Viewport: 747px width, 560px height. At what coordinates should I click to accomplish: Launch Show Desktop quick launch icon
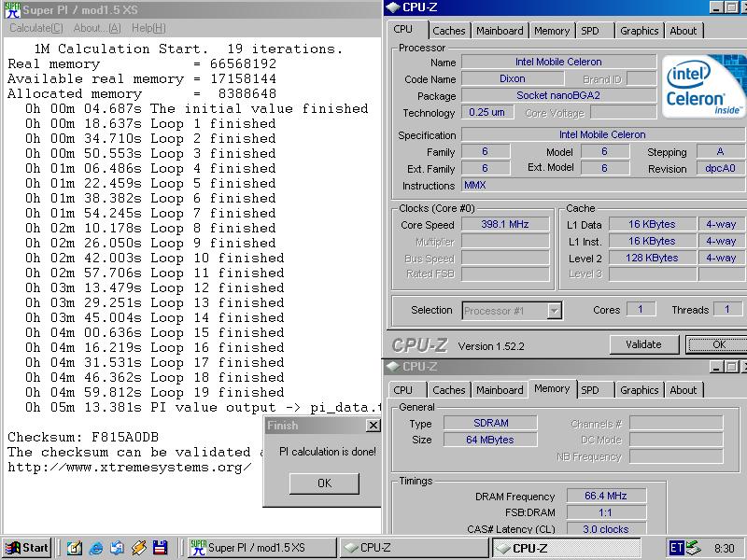[x=75, y=548]
